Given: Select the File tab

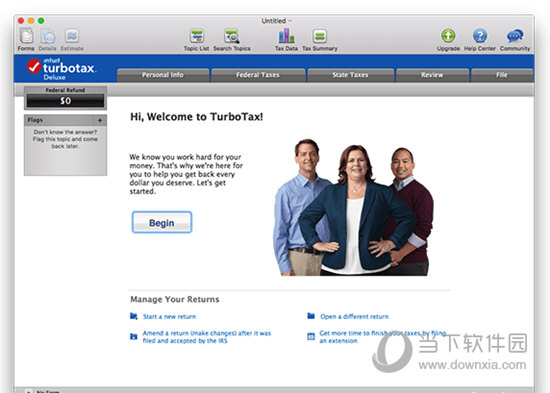Looking at the screenshot, I should click(502, 75).
